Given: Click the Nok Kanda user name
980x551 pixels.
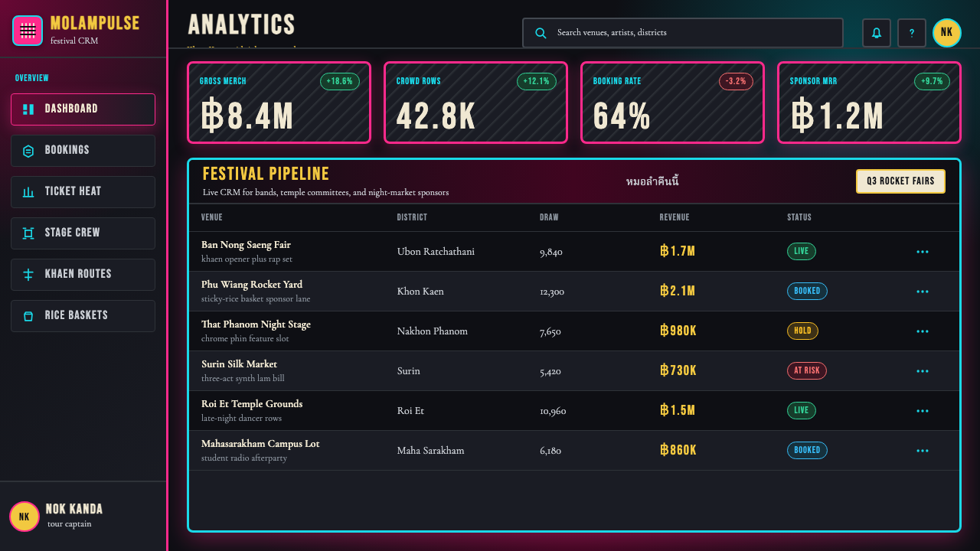Looking at the screenshot, I should click(x=74, y=509).
